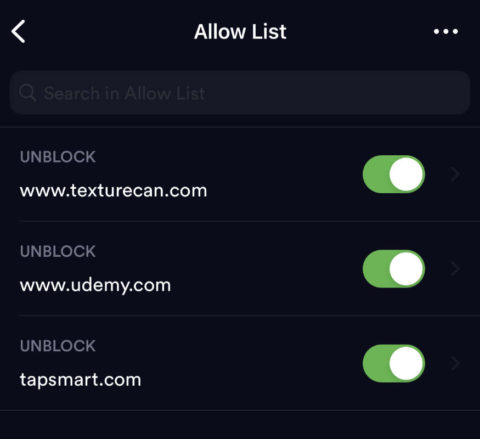Image resolution: width=480 pixels, height=439 pixels.
Task: Open the three-dot more options menu
Action: point(446,31)
